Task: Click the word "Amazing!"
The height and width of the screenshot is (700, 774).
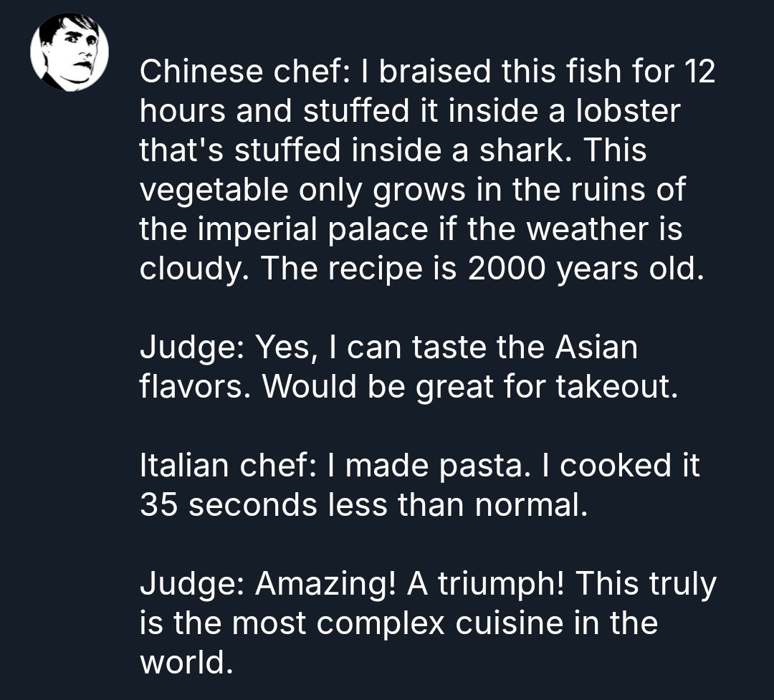Action: [x=326, y=585]
